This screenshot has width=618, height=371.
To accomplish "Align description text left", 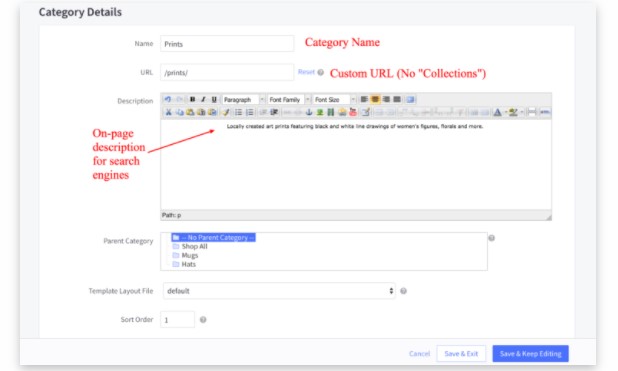I will coord(364,99).
